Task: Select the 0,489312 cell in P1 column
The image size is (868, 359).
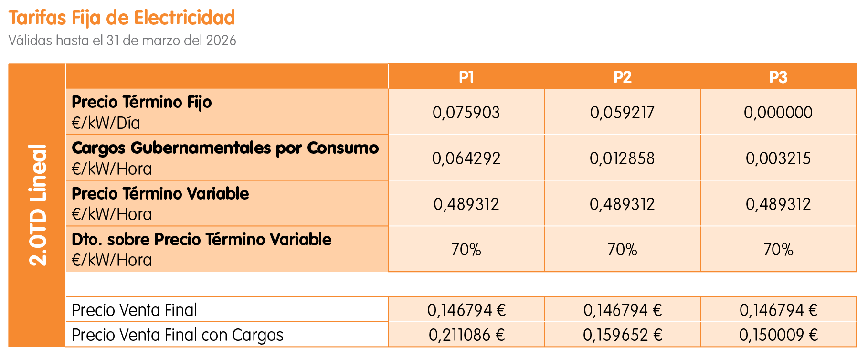Action: [x=466, y=204]
